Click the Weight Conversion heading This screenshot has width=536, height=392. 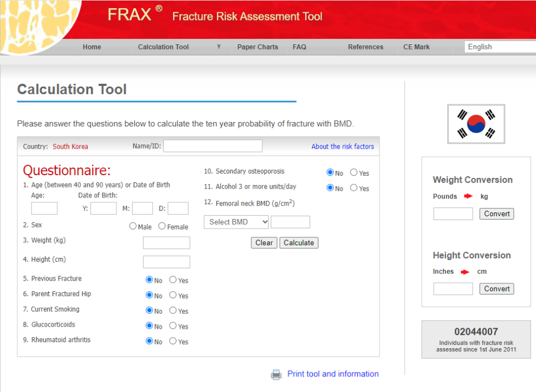click(472, 180)
